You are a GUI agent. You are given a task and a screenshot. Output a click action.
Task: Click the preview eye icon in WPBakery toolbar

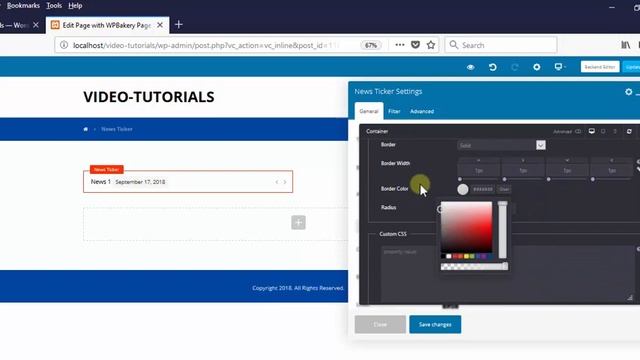point(471,67)
